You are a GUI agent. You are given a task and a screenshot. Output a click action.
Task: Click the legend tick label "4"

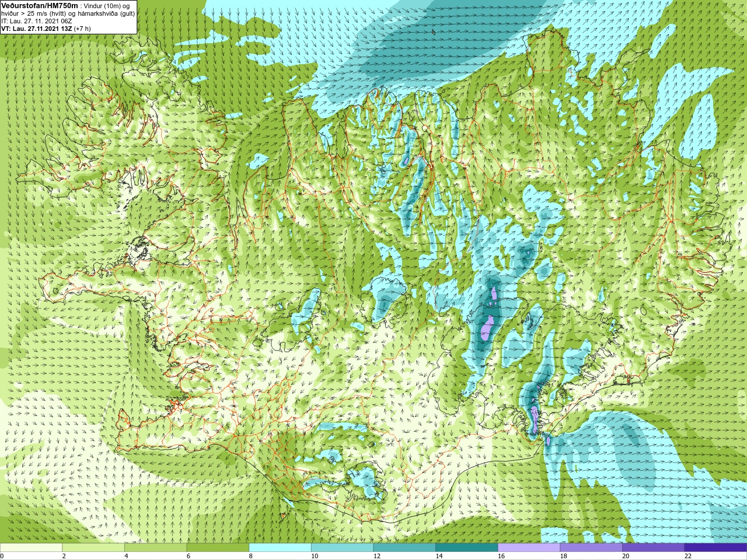tap(126, 556)
